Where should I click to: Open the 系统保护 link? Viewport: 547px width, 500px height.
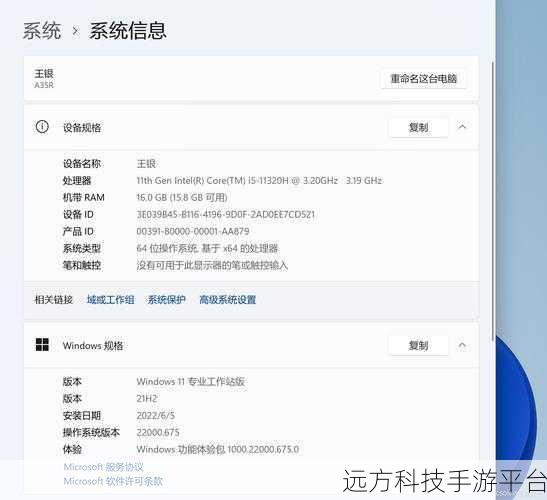tap(166, 300)
